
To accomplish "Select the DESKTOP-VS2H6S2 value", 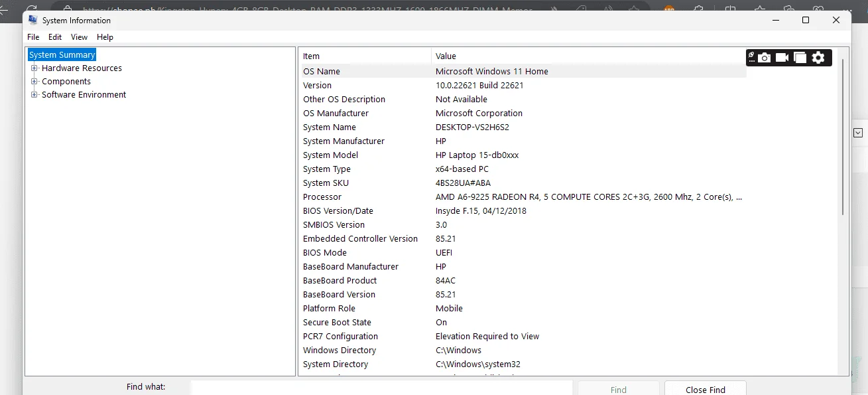I will (472, 127).
